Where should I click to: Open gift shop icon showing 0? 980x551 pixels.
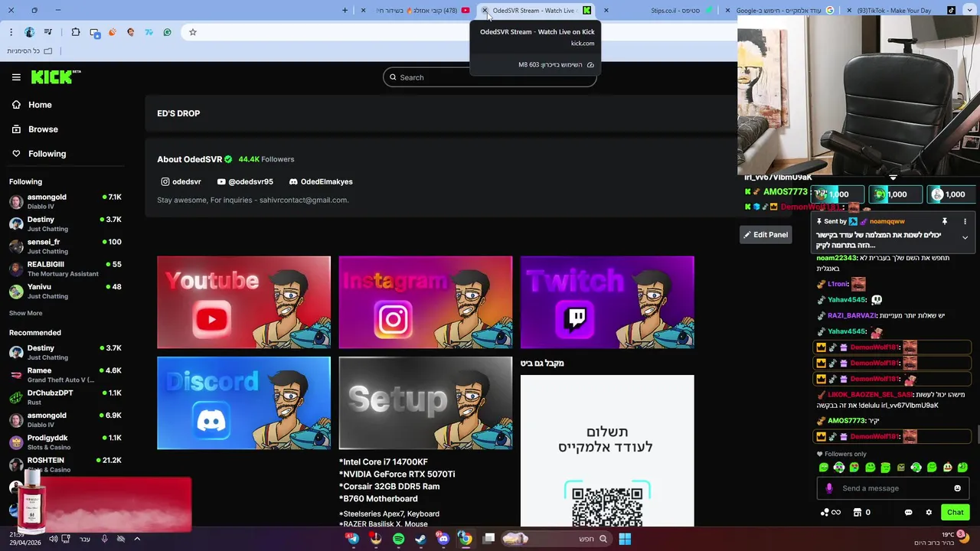click(862, 513)
